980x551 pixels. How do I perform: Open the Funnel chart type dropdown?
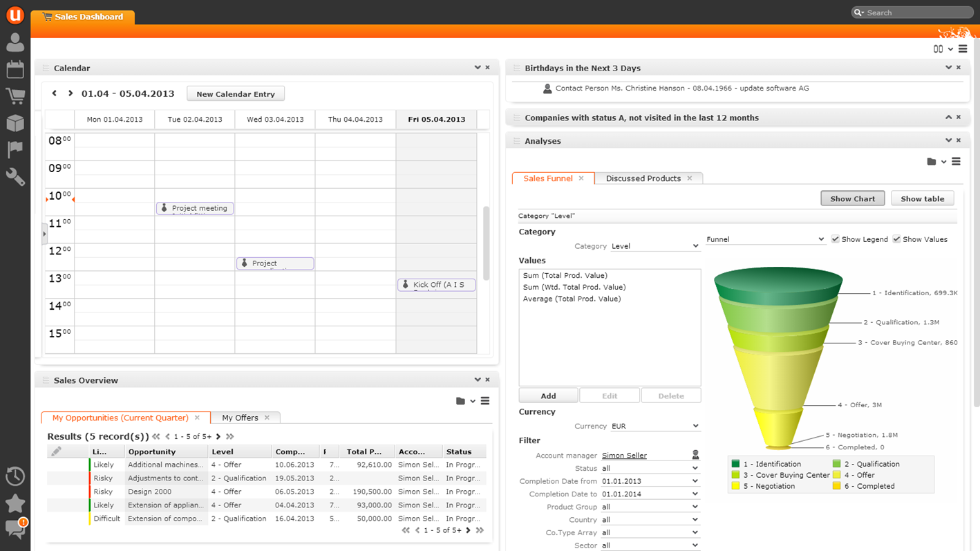[x=765, y=239]
